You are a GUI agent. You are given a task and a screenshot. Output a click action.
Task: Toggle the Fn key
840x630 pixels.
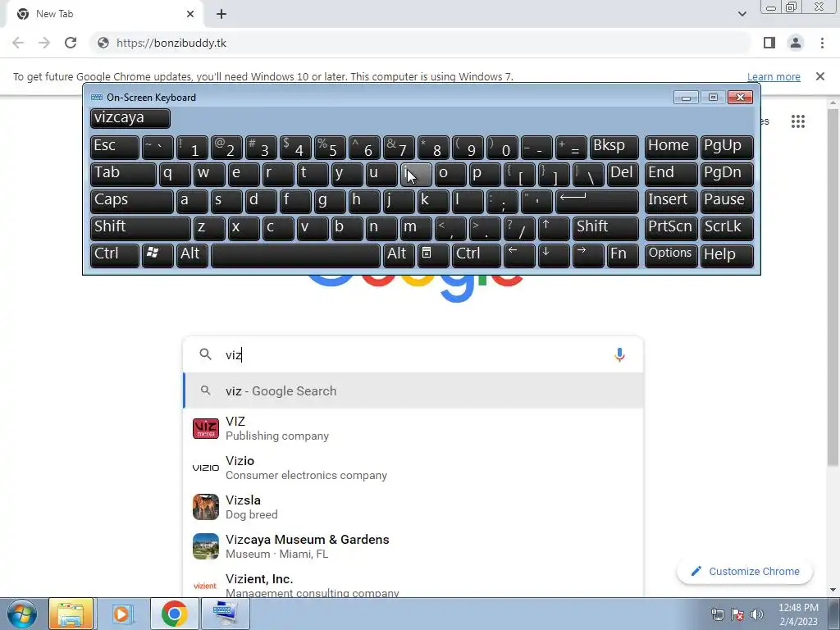coord(623,255)
